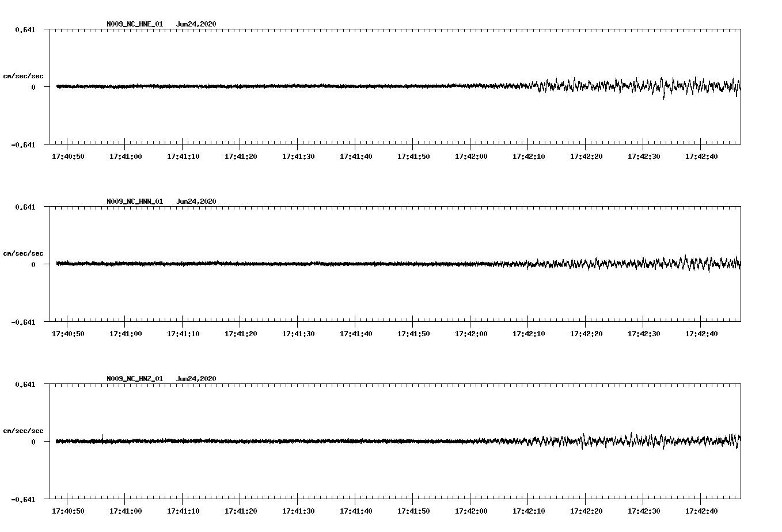Screen dimensions: 782x532
Task: Click the -0.641 lower limit on HNN plot
Action: [23, 322]
